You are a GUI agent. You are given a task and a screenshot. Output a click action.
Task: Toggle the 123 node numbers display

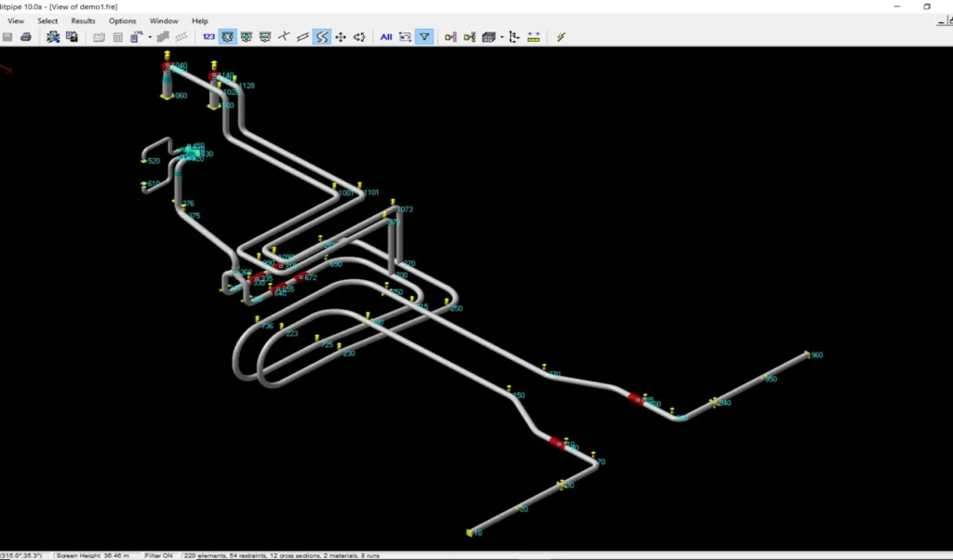coord(208,36)
